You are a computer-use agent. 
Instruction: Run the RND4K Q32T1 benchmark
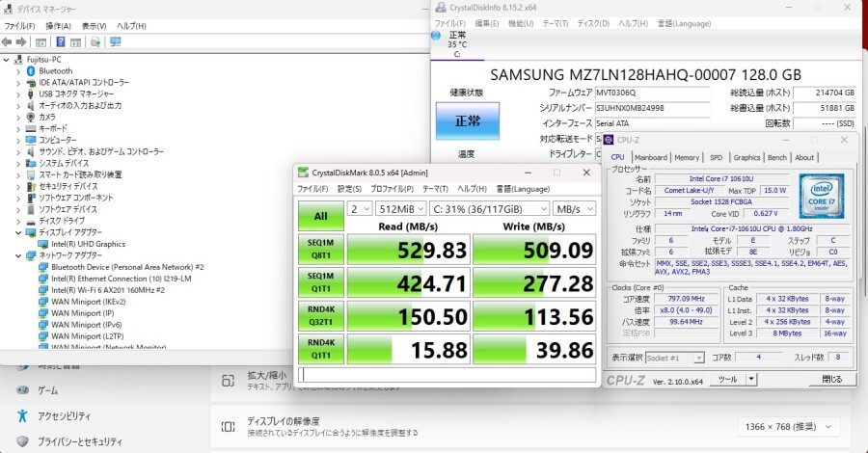321,315
